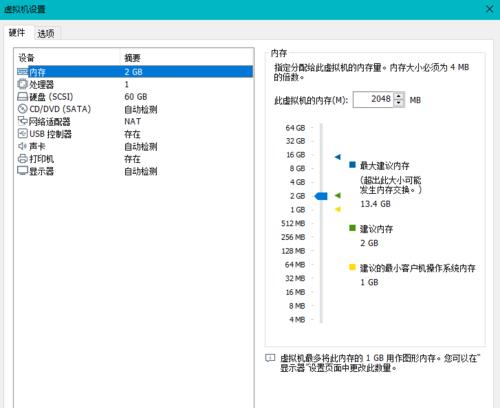Select the 声卡 device row
Screen dimensions: 500x408
[x=135, y=146]
